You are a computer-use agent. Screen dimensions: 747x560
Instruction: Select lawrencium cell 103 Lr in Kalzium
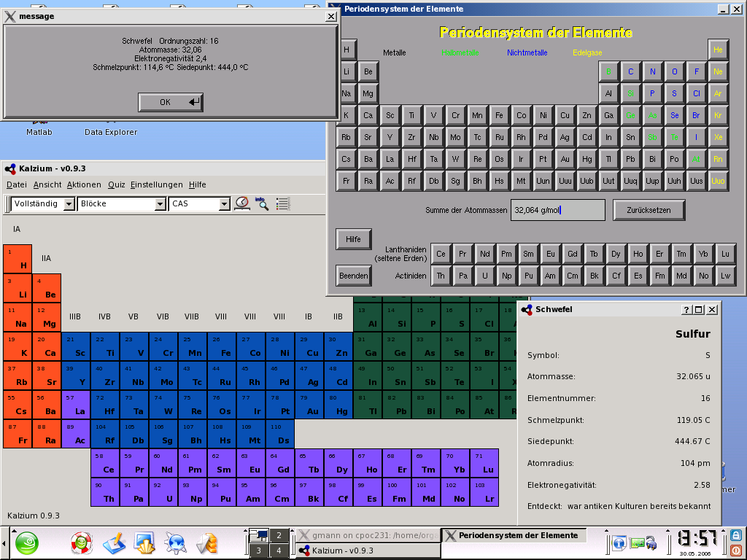[x=484, y=492]
